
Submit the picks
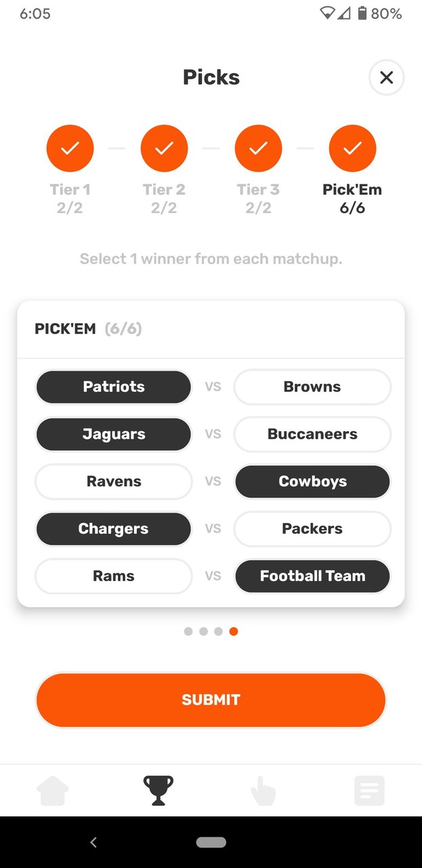[x=211, y=700]
